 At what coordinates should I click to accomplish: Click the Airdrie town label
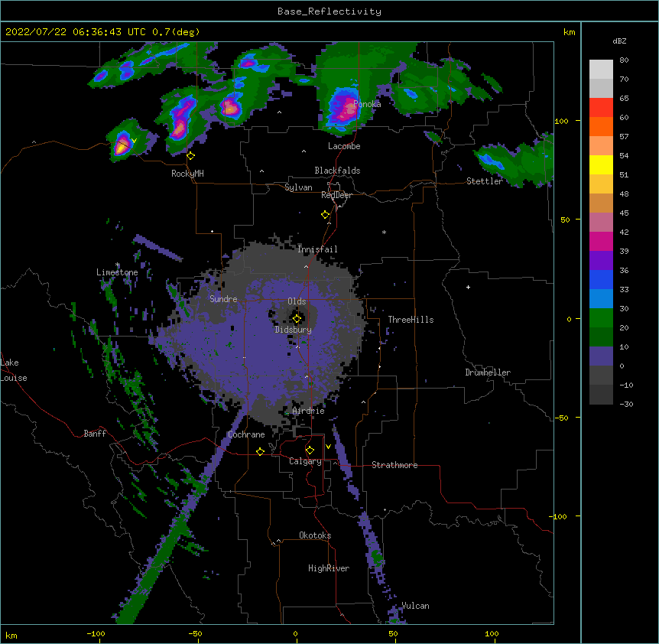click(x=309, y=411)
